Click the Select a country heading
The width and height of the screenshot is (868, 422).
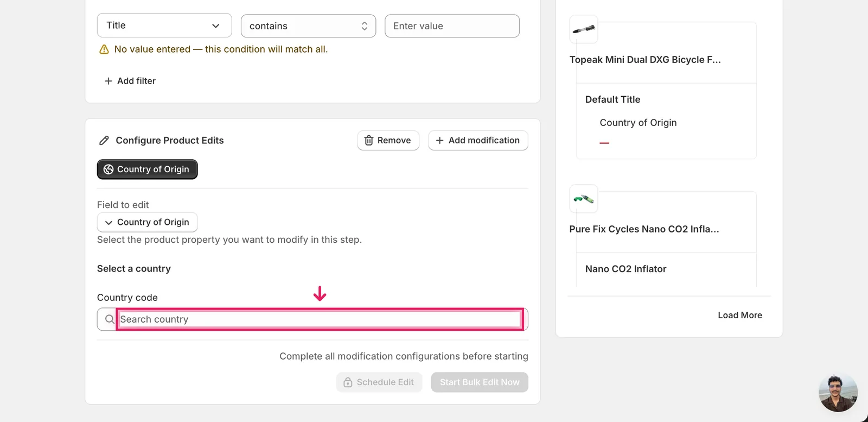coord(134,269)
